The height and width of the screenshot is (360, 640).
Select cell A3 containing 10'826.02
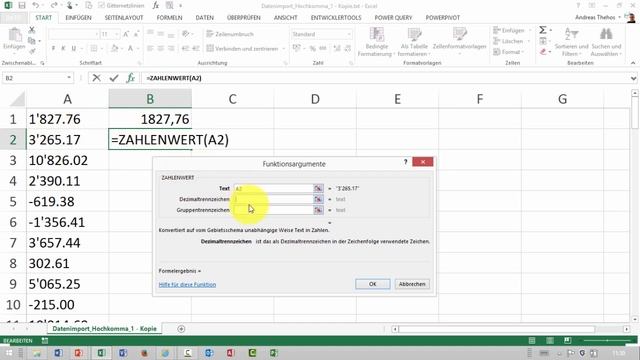68,160
